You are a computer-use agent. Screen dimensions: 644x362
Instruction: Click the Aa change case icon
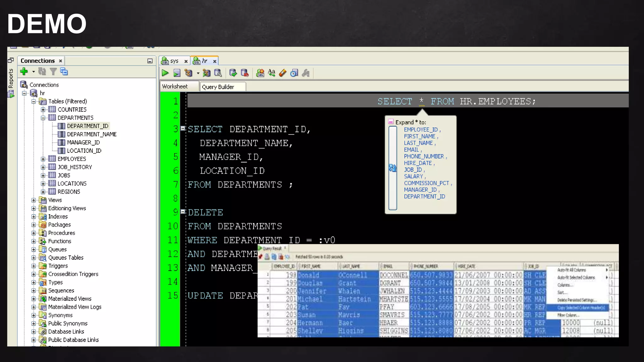271,73
